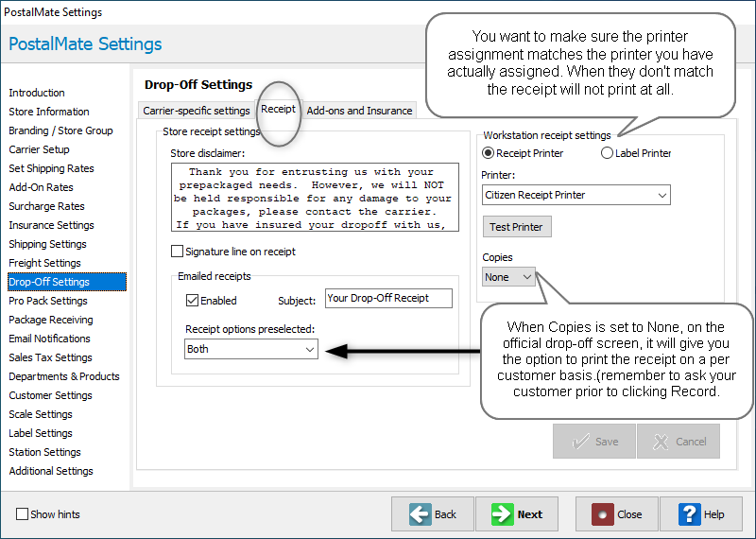
Task: Select Sales Tax Settings in sidebar
Action: (50, 357)
